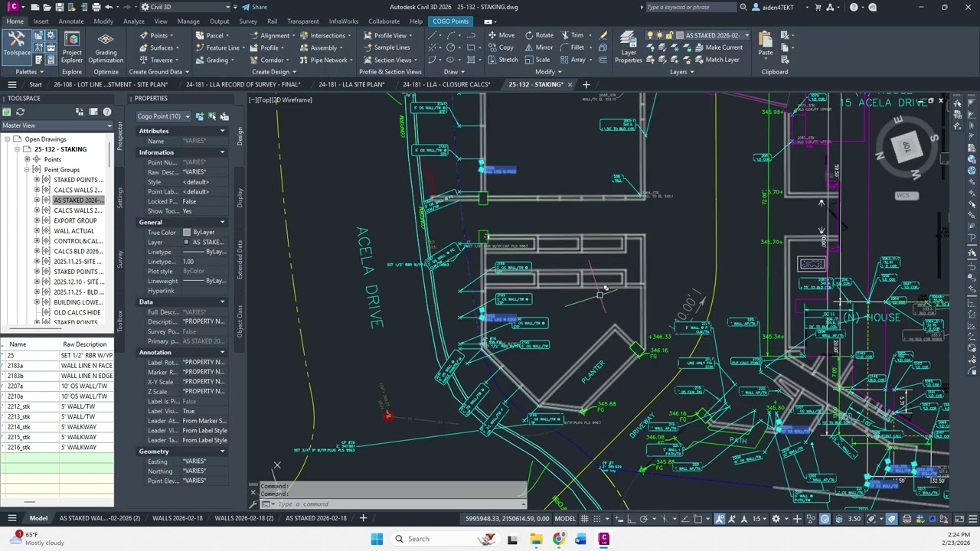Click Sample Lines tool

(x=386, y=47)
